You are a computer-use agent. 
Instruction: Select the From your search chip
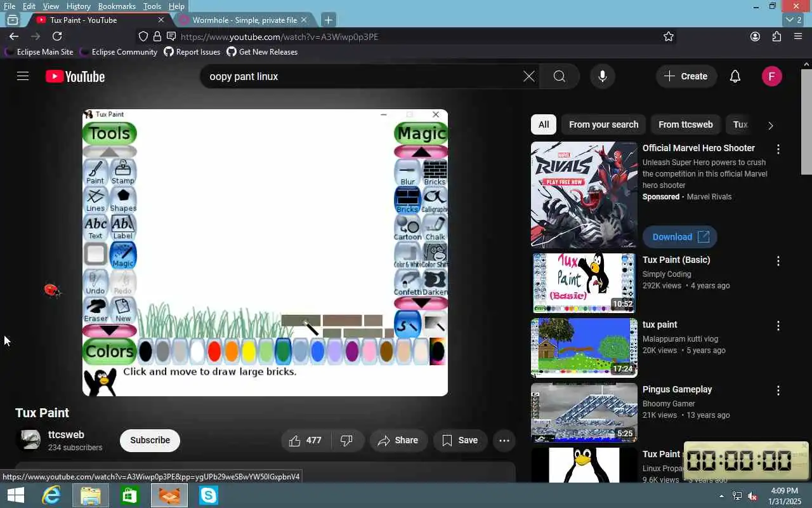603,124
